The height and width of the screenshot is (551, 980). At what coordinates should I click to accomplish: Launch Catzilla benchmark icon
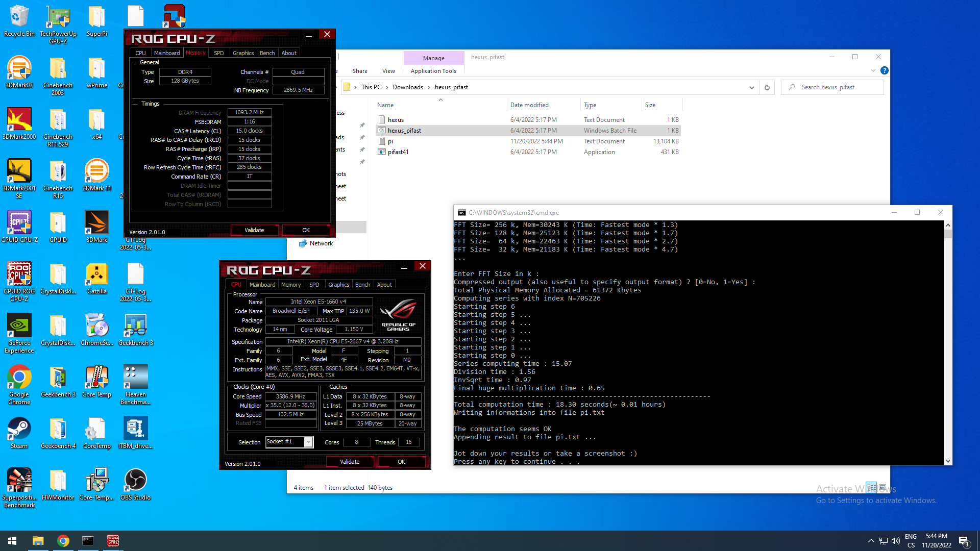click(x=96, y=279)
